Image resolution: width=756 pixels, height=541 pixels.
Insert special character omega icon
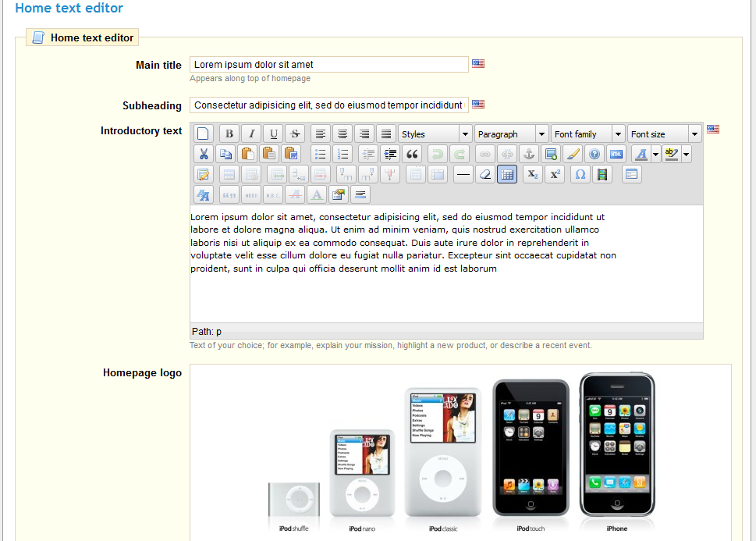580,175
